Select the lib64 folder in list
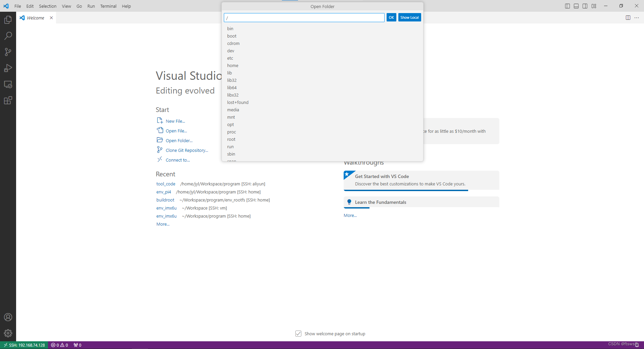Viewport: 644px width, 349px height. tap(323, 88)
